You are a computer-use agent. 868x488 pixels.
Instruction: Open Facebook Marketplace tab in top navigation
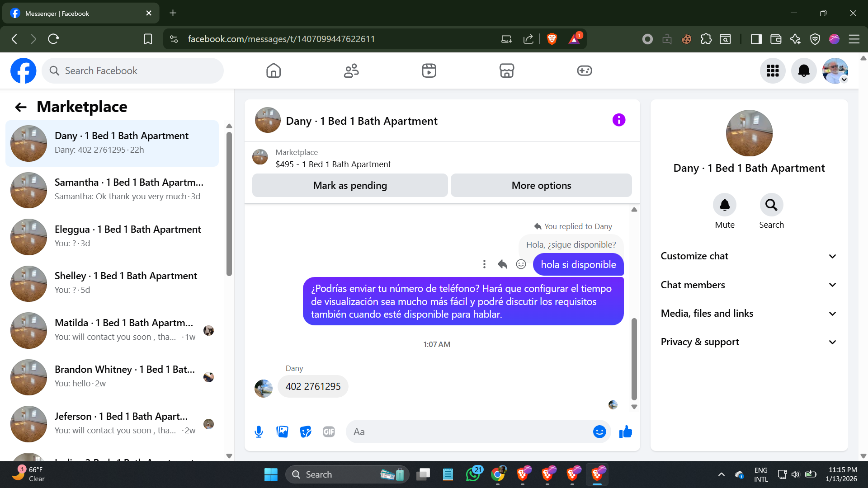click(x=506, y=70)
